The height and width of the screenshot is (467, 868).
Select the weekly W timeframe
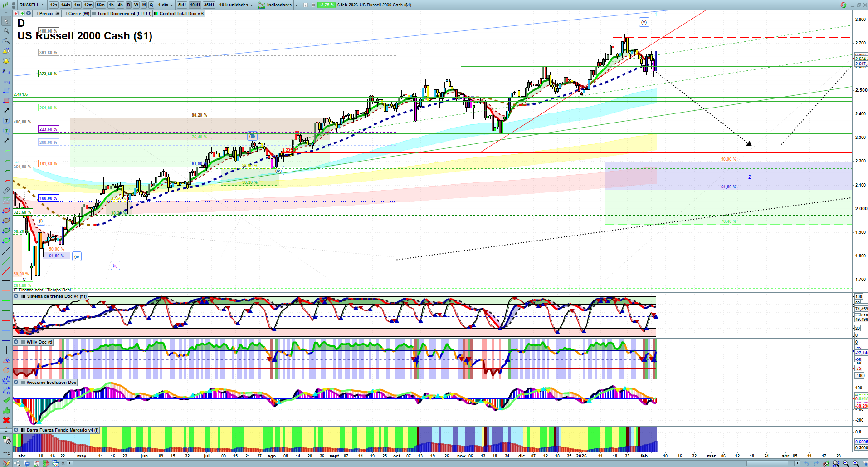(x=136, y=5)
